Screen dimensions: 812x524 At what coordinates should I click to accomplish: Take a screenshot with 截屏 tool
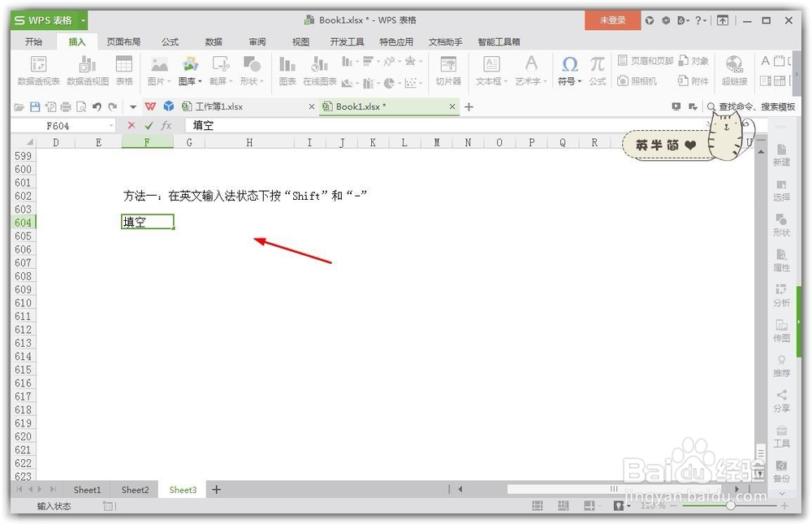coord(216,68)
